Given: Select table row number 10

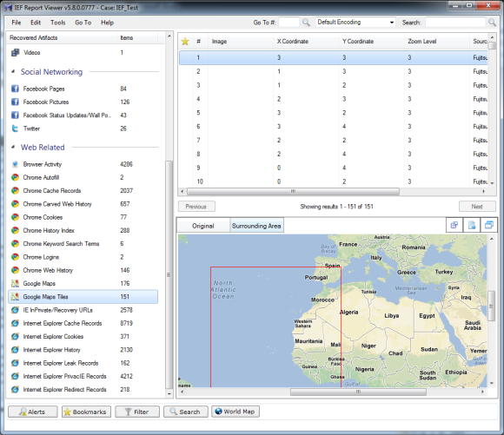Looking at the screenshot, I should (x=333, y=181).
